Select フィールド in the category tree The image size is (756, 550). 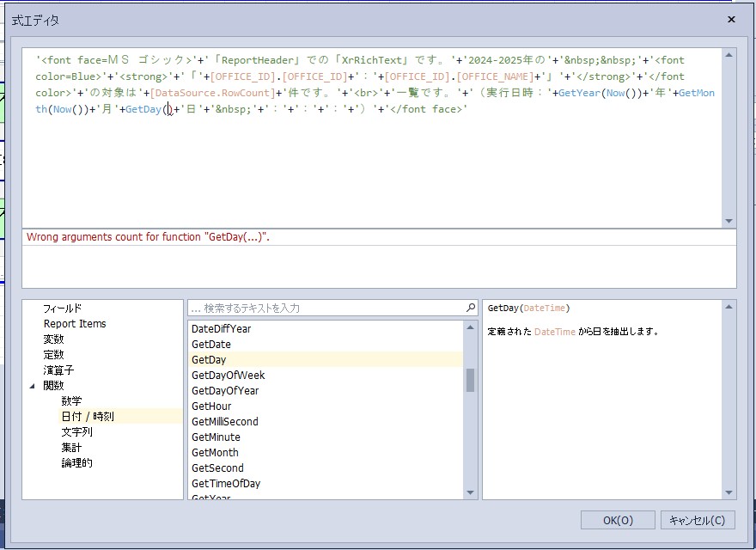click(x=63, y=309)
